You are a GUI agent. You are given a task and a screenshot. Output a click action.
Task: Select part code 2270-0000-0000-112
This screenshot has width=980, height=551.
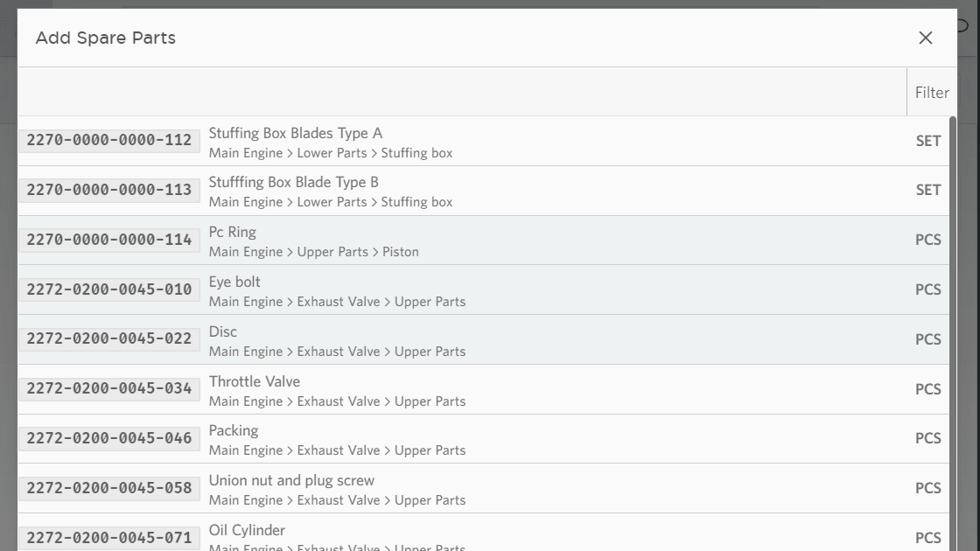[108, 140]
